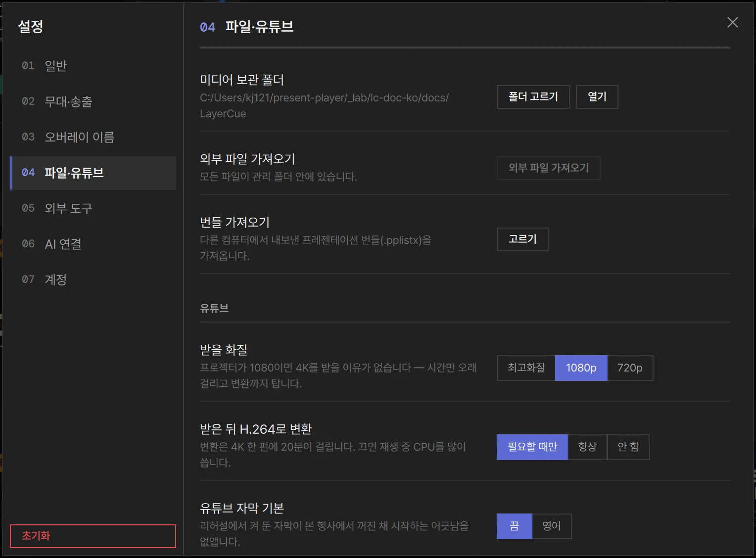
Task: Click the 모든 파일이 관리 폴더 안에 있습니다 note
Action: click(279, 177)
